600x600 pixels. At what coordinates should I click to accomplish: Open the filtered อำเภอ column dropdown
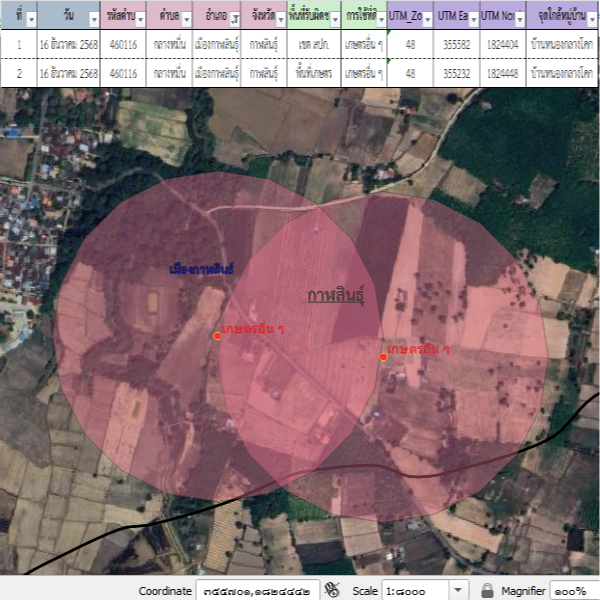[x=234, y=19]
